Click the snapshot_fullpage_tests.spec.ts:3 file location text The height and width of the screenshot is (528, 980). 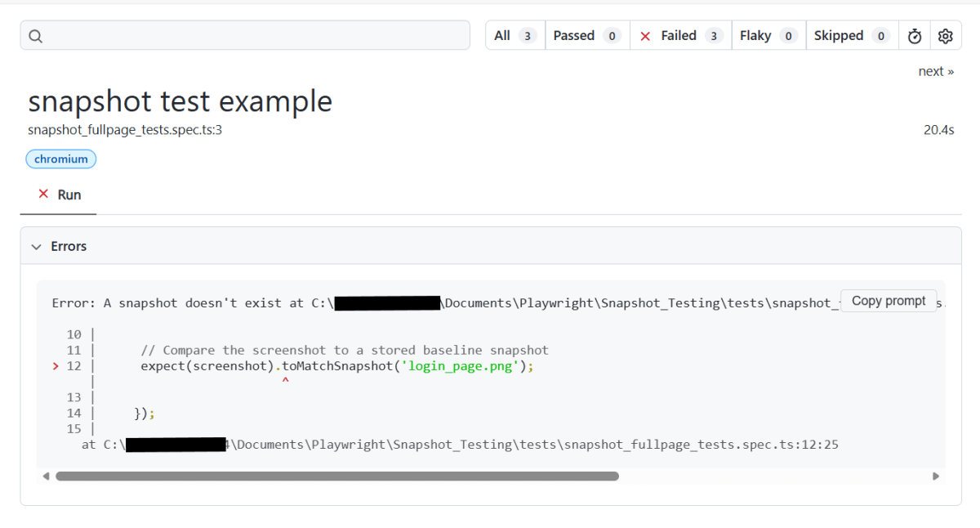point(125,130)
